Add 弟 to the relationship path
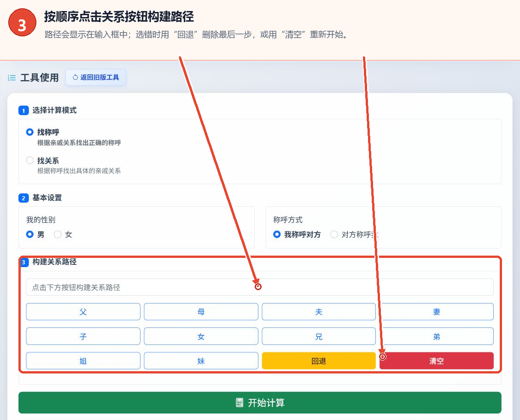Screen dimensions: 520x420 pyautogui.click(x=437, y=337)
